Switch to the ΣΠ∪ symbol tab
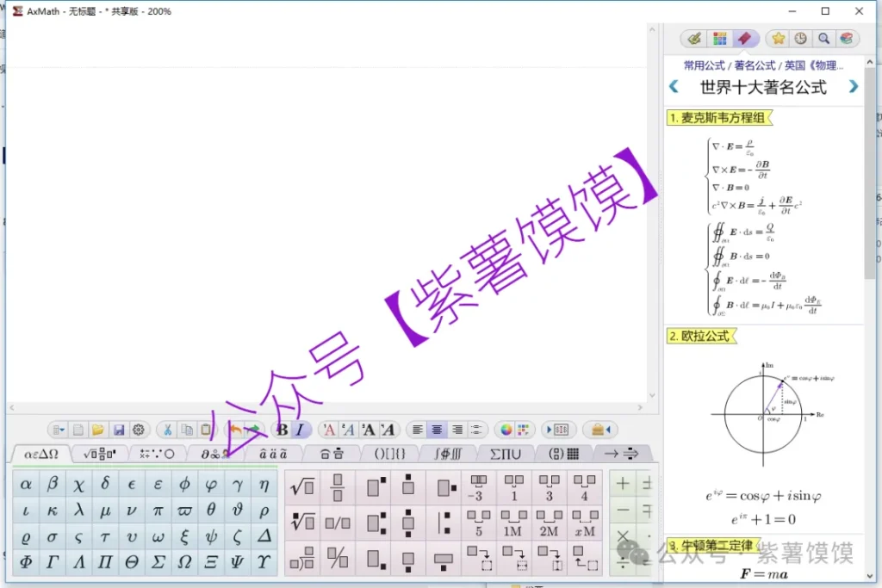 [x=506, y=454]
